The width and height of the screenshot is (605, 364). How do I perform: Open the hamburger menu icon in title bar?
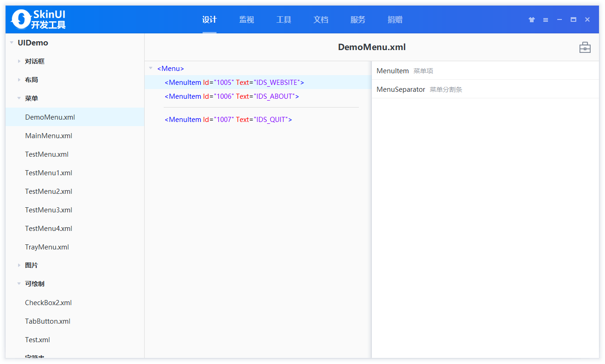coord(546,19)
